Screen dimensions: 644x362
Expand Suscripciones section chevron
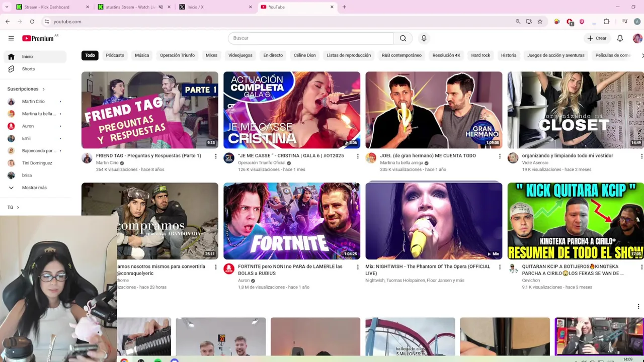(x=43, y=89)
